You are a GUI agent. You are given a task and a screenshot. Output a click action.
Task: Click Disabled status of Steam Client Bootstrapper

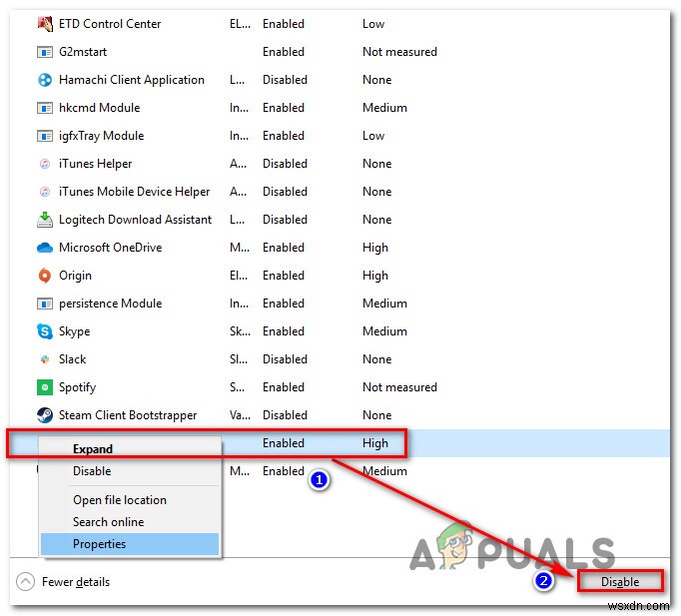pyautogui.click(x=285, y=415)
